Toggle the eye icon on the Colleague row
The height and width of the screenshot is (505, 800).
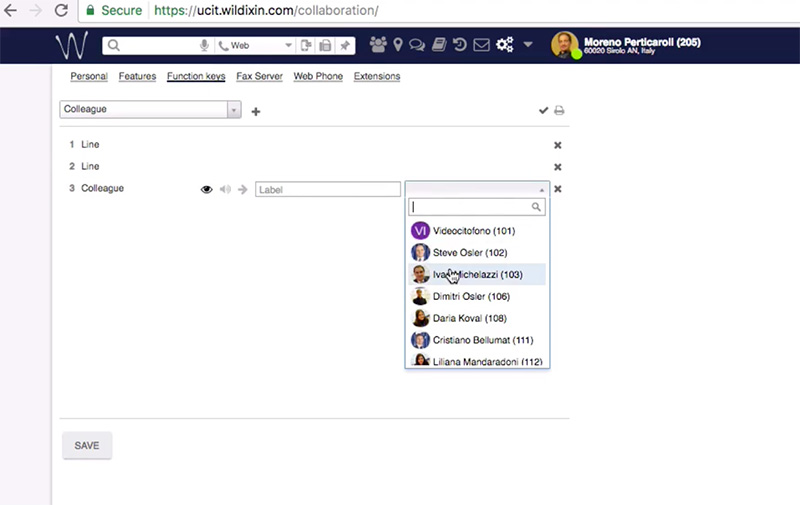pyautogui.click(x=207, y=189)
